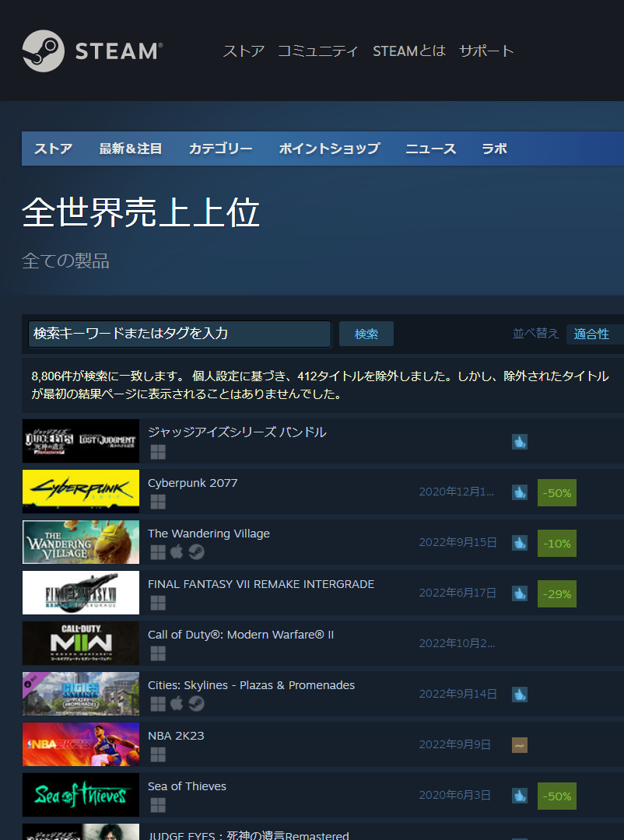624x840 pixels.
Task: Click thumbs-up review icon for The Wandering Village
Action: [520, 543]
